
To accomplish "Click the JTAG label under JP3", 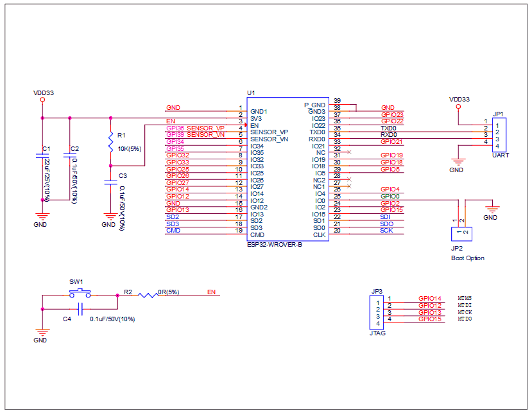I will pyautogui.click(x=377, y=333).
